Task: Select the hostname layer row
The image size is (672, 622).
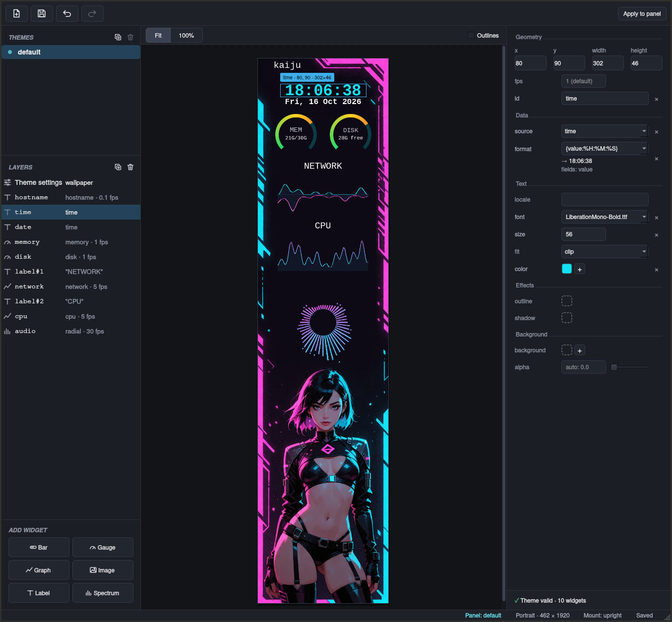Action: pos(71,197)
